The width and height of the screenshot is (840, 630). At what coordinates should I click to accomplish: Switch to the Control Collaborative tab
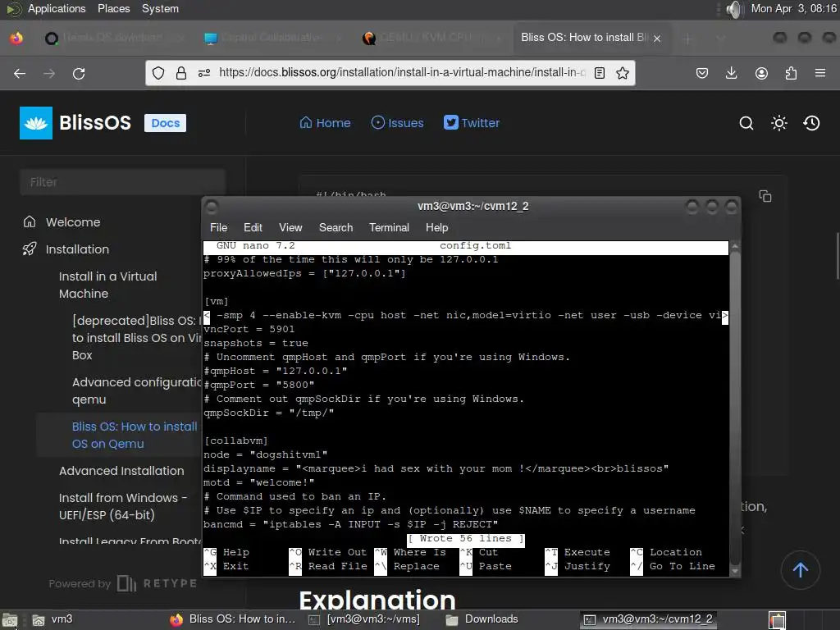click(272, 38)
